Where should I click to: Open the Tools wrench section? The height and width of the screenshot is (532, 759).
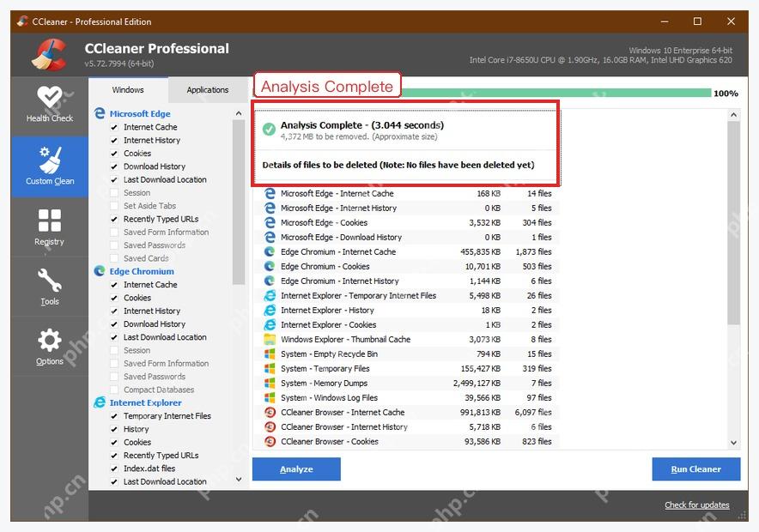coord(50,287)
